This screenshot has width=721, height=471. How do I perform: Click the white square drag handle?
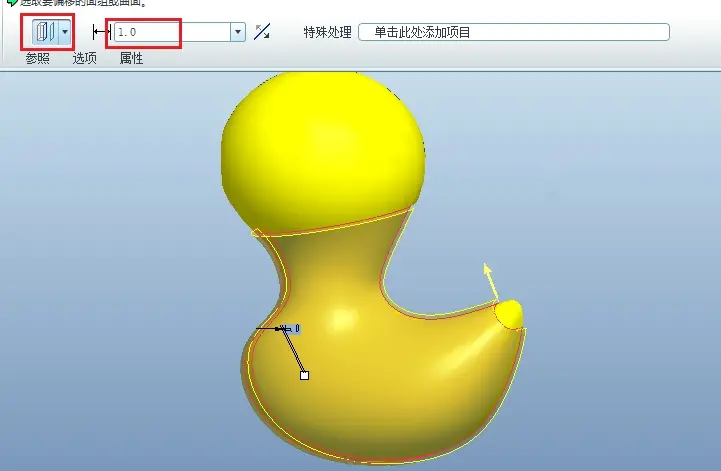(304, 375)
